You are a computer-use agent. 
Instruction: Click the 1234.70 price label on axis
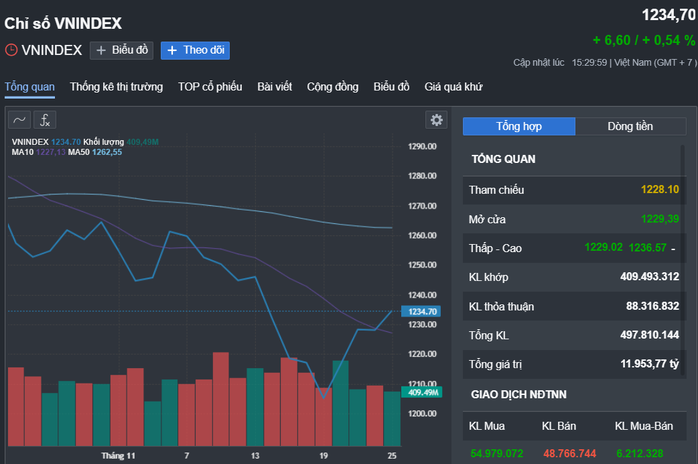tap(421, 311)
